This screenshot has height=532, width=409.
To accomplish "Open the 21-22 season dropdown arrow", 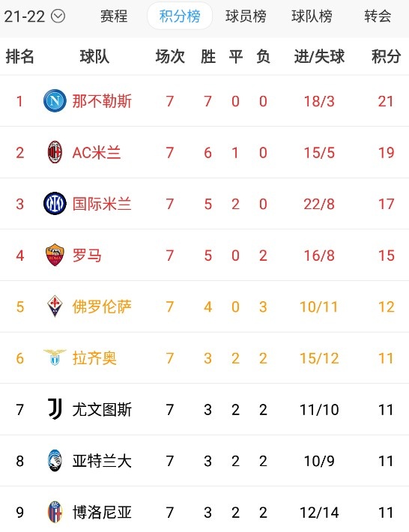I will click(x=58, y=16).
